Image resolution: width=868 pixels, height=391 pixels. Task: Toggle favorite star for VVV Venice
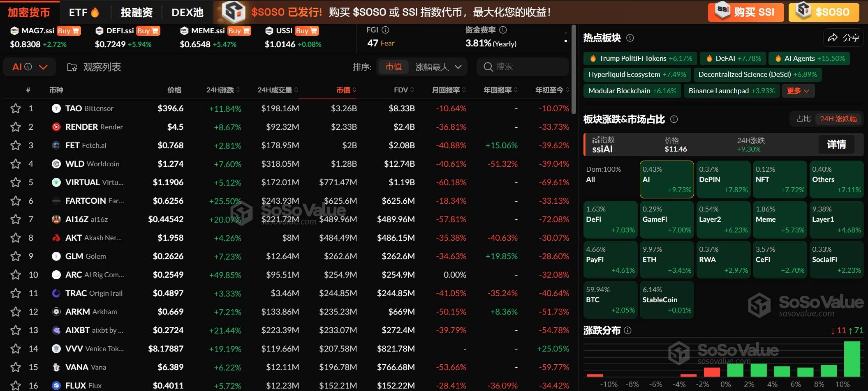pyautogui.click(x=16, y=349)
